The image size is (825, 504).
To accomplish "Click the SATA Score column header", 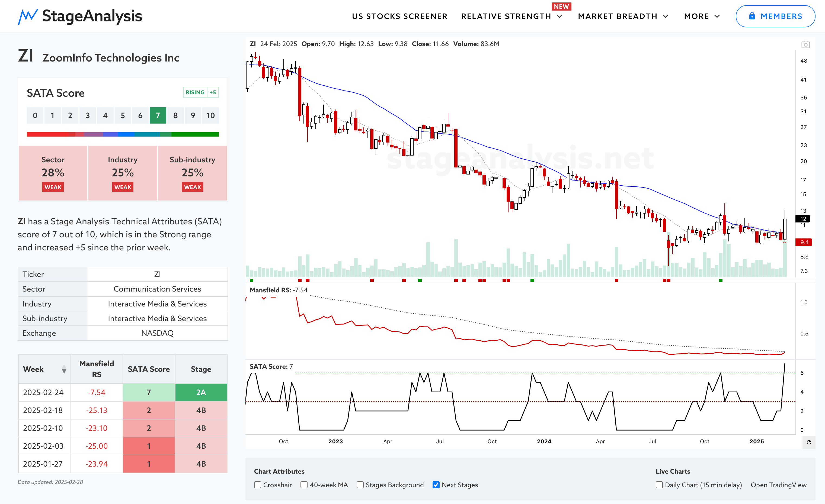I will tap(149, 369).
